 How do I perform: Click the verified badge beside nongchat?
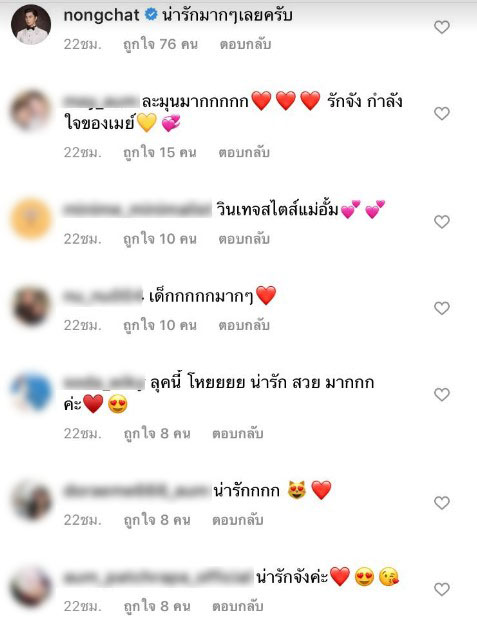(x=151, y=15)
